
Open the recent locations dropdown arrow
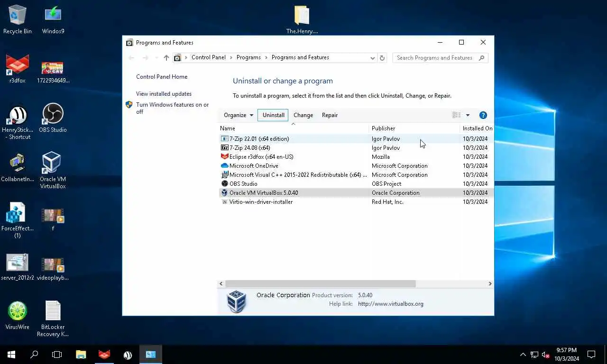click(156, 58)
